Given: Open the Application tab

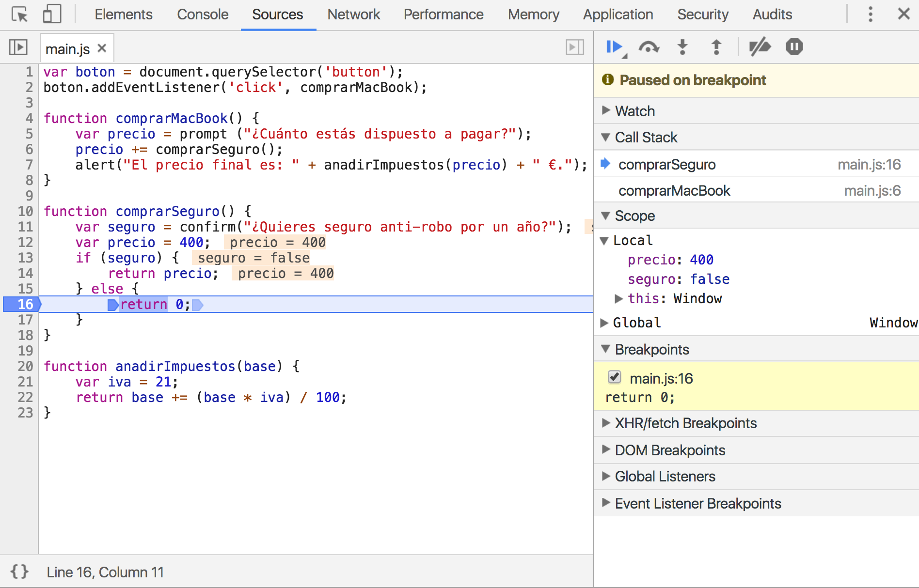Looking at the screenshot, I should [x=618, y=15].
